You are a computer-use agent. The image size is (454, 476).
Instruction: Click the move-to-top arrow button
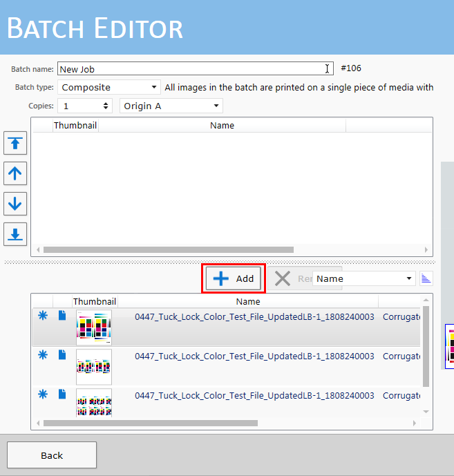pos(15,144)
